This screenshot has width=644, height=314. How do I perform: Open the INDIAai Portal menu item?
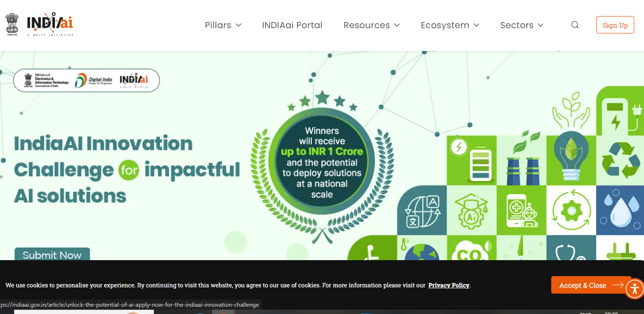pos(292,25)
